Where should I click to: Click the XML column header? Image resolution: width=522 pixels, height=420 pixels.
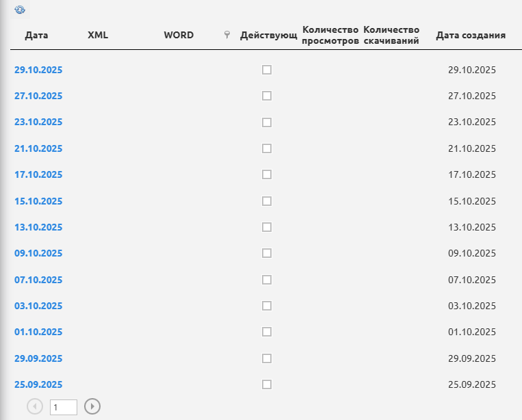coord(98,35)
